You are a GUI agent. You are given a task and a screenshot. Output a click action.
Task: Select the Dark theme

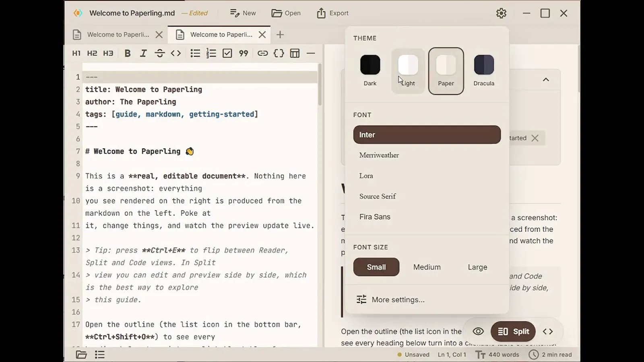coord(370,71)
